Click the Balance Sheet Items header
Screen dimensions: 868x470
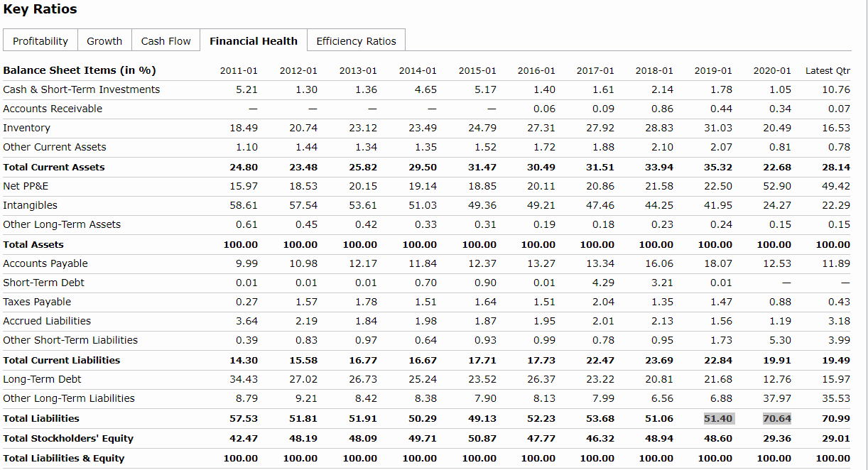pos(80,70)
